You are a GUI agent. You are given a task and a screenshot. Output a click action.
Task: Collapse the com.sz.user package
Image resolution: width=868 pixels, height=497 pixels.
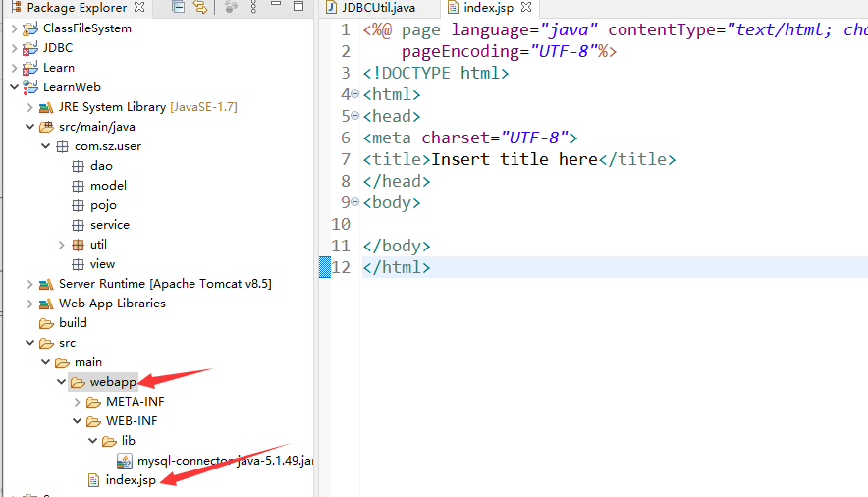click(x=46, y=146)
